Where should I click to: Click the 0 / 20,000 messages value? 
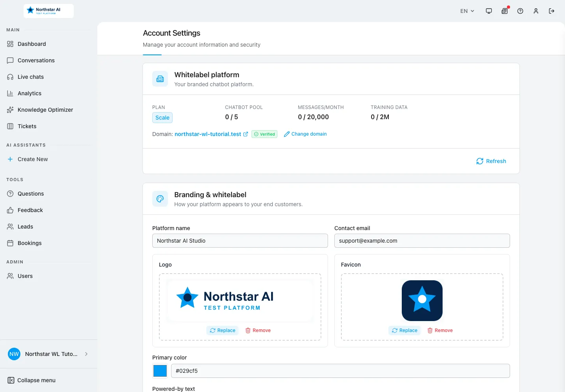[x=313, y=117]
